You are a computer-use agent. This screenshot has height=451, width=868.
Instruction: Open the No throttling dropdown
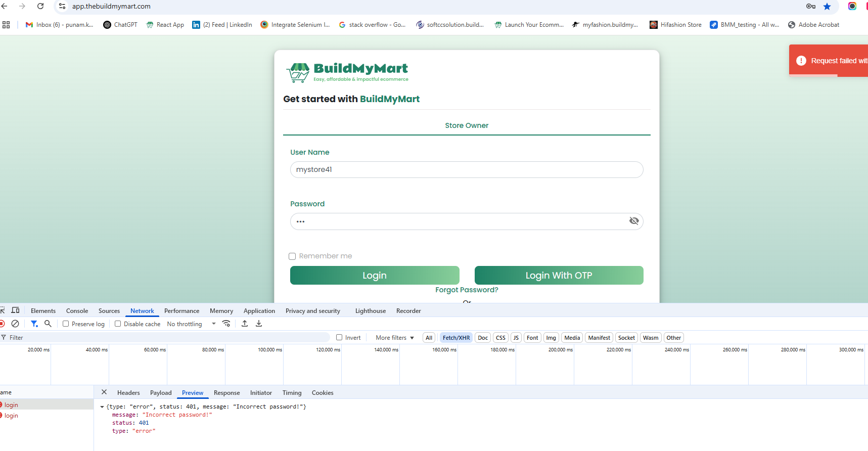tap(191, 324)
